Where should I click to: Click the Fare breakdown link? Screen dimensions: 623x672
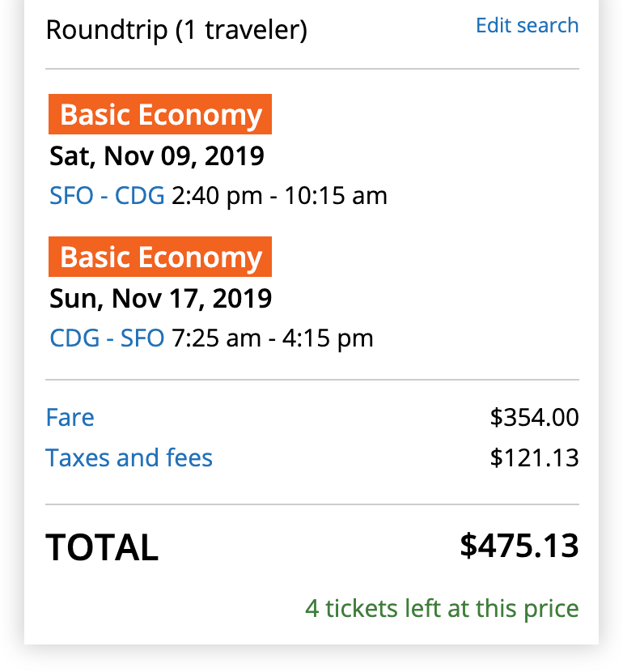70,418
